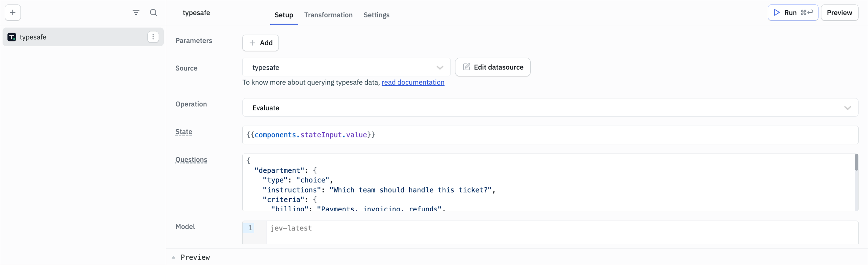Open the read documentation link
The height and width of the screenshot is (265, 868).
413,82
